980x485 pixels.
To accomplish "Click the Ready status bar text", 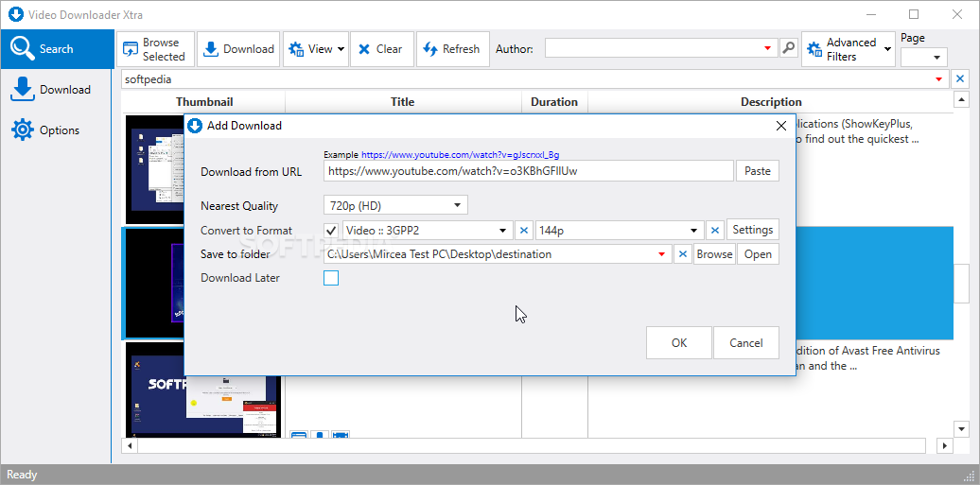I will tap(22, 475).
